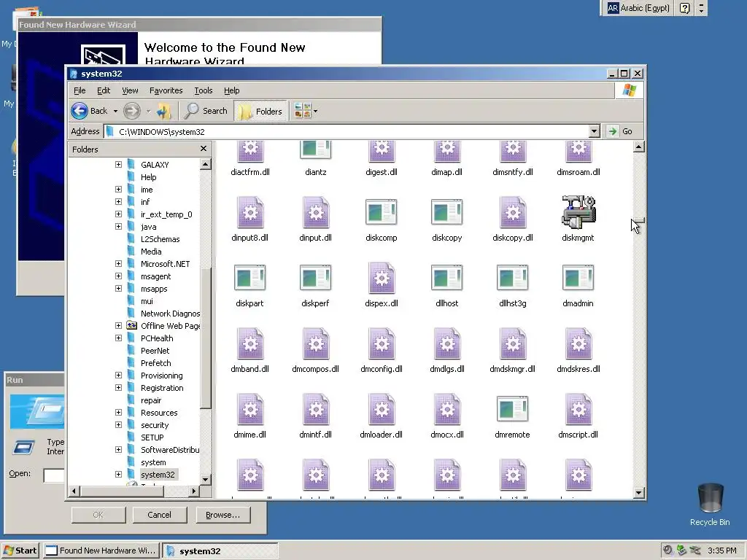Select the system32 folder in tree
This screenshot has height=560, width=747.
[x=158, y=474]
